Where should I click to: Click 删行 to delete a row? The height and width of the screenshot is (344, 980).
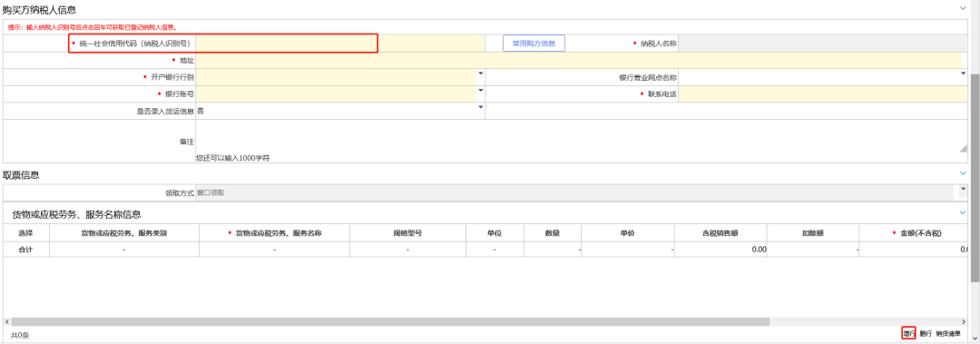(x=926, y=333)
